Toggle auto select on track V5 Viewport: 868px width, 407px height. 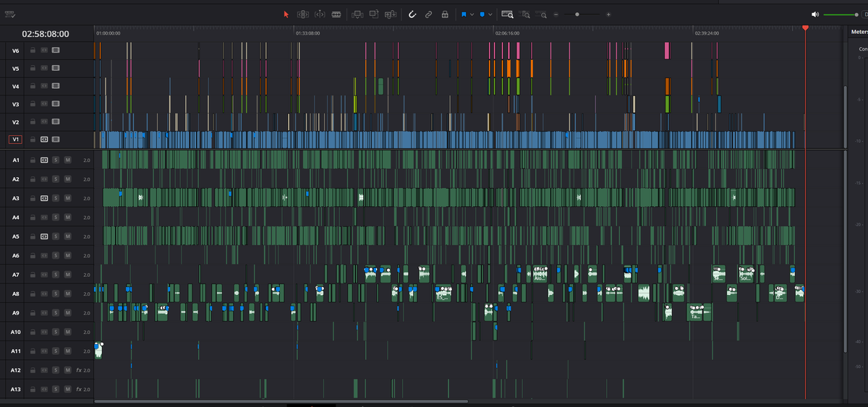coord(44,68)
